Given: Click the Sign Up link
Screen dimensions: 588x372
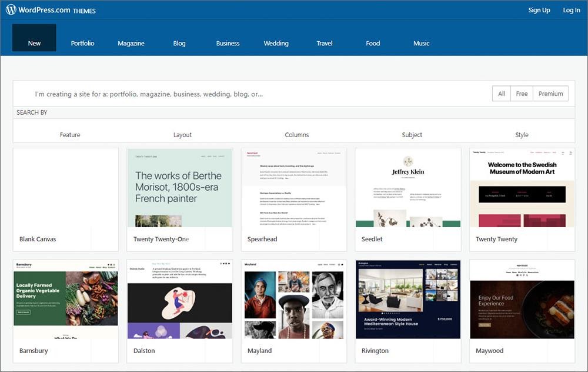Looking at the screenshot, I should click(x=539, y=10).
